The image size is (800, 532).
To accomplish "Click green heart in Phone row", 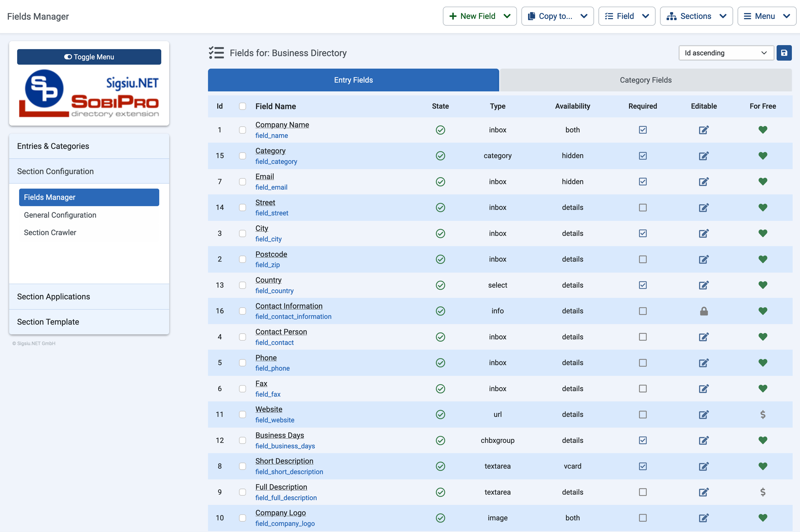I will (x=763, y=362).
